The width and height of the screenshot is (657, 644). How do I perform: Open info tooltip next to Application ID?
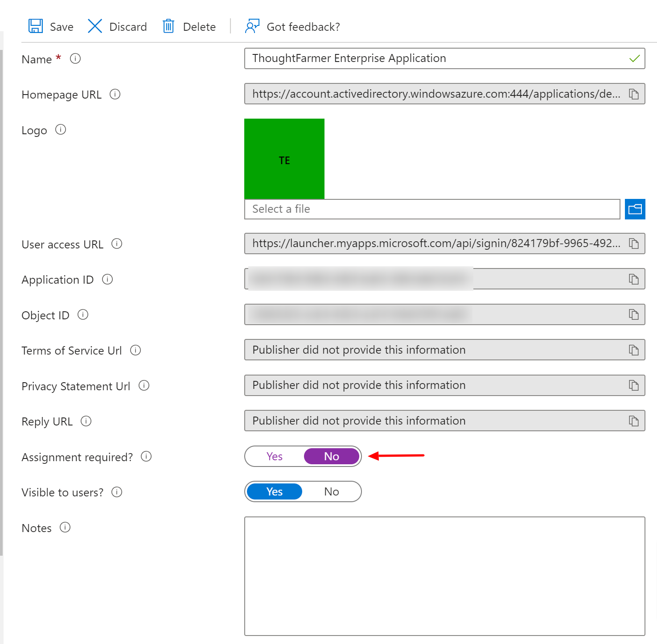point(107,279)
